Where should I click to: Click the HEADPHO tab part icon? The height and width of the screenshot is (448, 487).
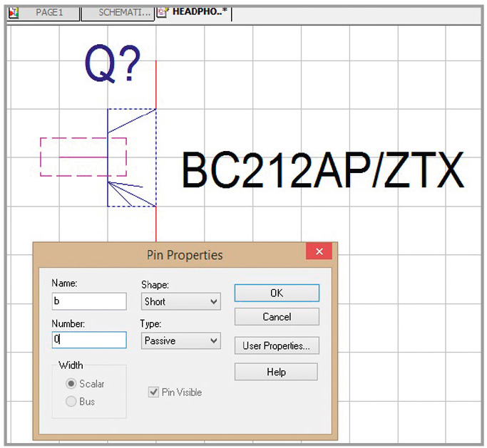point(163,13)
